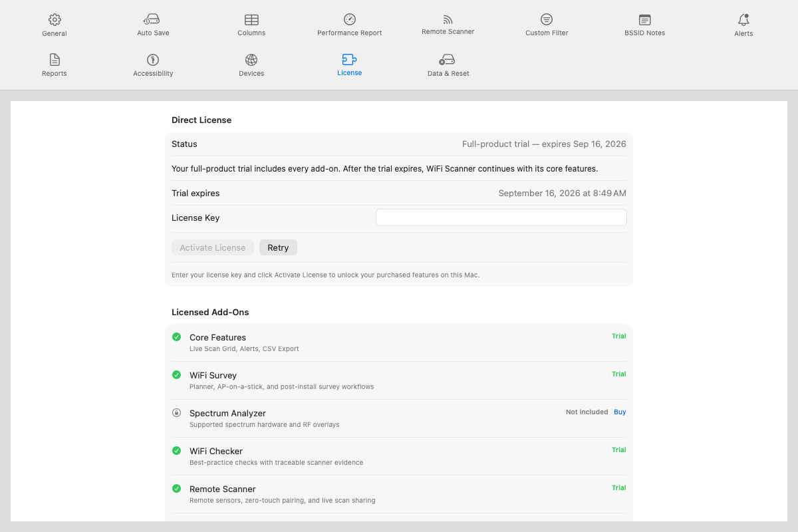Click the 'License Key' row label

tap(196, 218)
